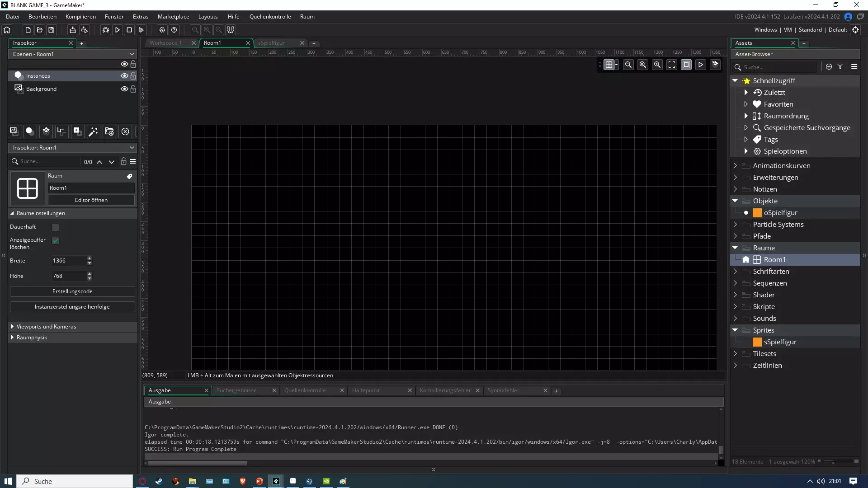Open the Ebenen - Room1 dropdown

(x=72, y=54)
